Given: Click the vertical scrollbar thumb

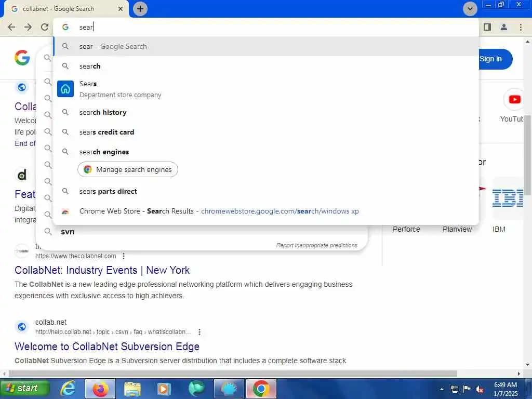Looking at the screenshot, I should pos(528,155).
